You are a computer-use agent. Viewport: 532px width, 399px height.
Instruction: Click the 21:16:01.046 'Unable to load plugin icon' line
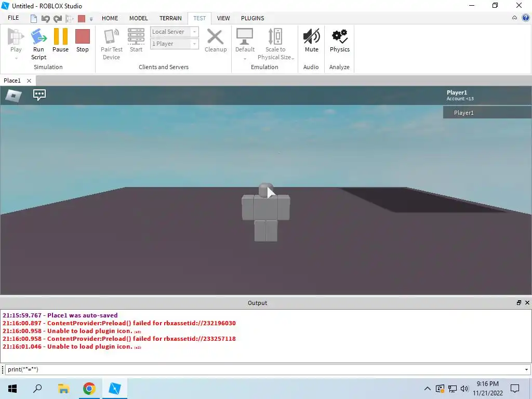coord(72,347)
